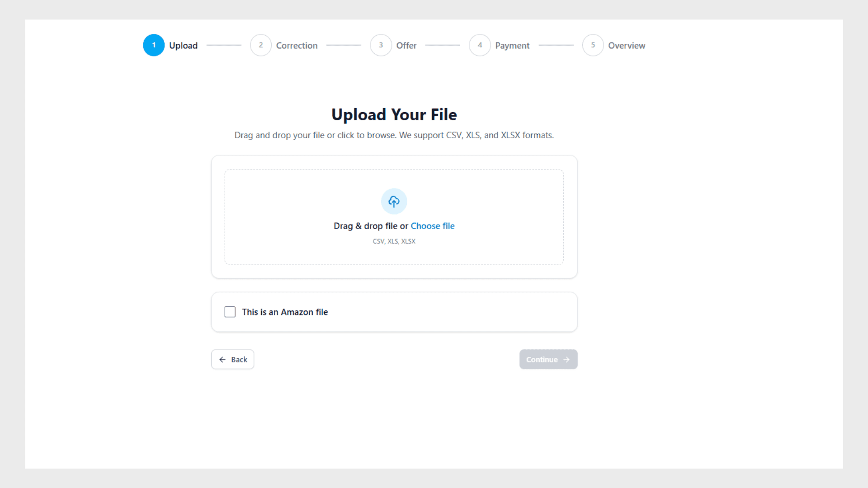Click the Continue button
Screen dimensions: 868x488
coord(548,359)
